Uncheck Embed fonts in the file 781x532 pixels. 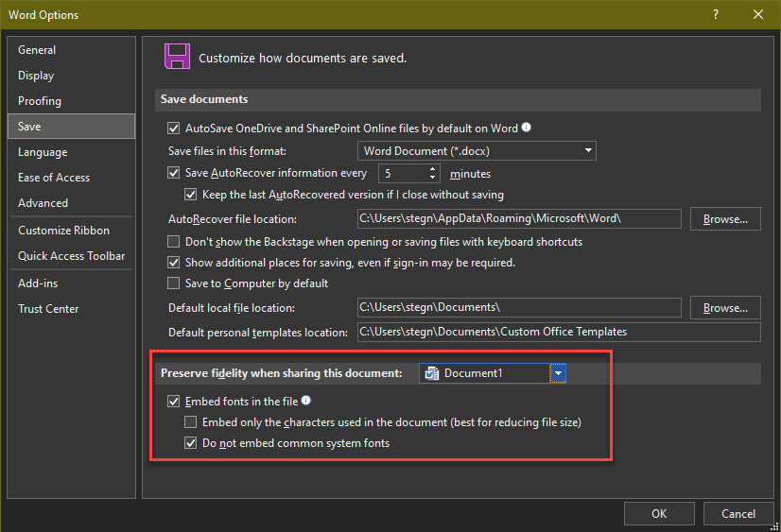click(173, 402)
